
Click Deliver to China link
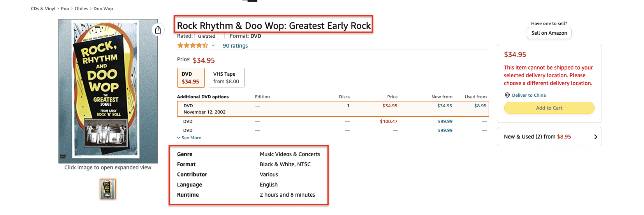(529, 95)
